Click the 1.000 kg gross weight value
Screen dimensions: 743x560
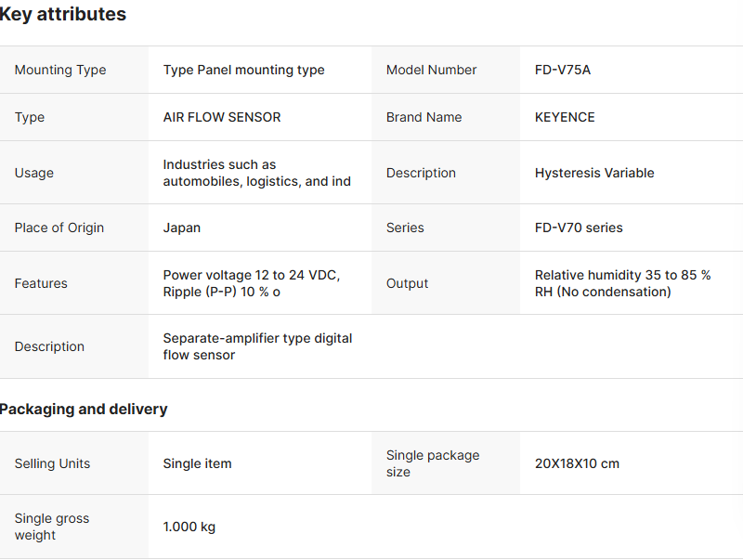[189, 527]
